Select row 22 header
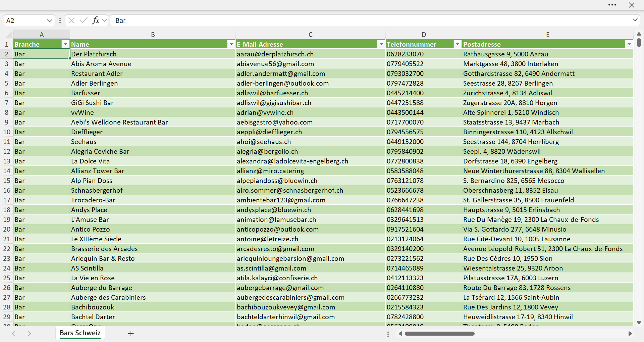644x342 pixels. (6, 249)
